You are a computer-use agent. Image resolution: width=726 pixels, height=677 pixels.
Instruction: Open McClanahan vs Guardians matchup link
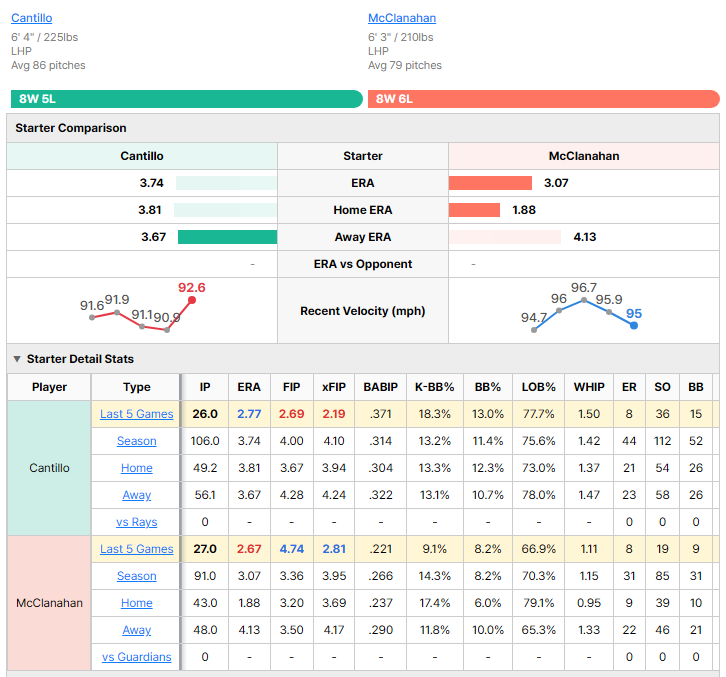point(137,657)
